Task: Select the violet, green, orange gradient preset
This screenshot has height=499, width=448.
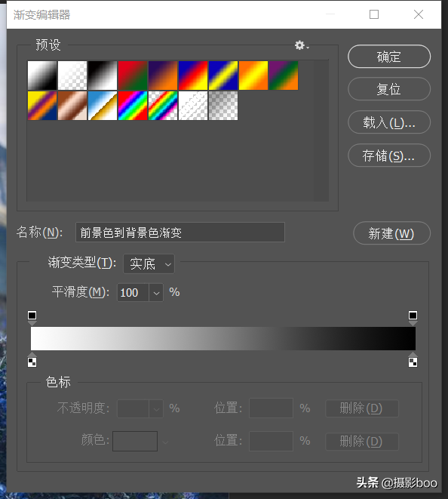Action: click(x=284, y=75)
